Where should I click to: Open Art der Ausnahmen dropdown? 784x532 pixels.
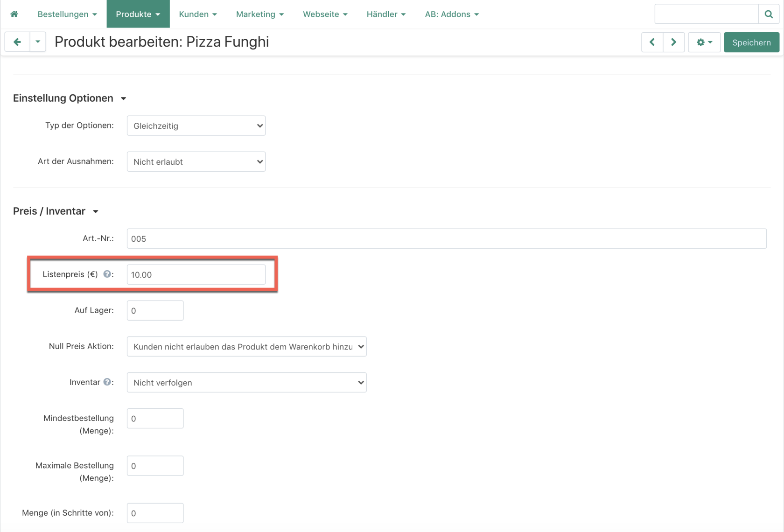(196, 161)
